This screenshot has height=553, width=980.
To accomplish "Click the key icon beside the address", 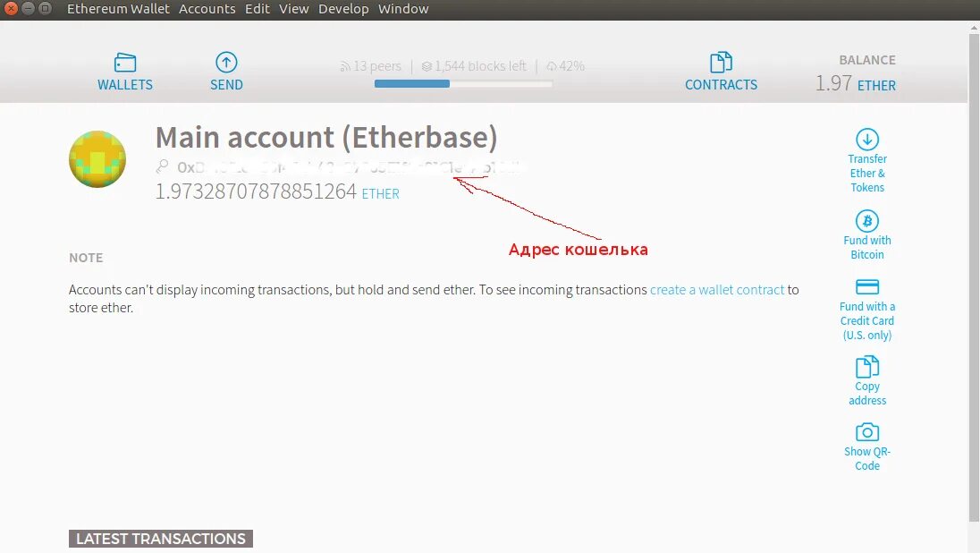I will click(x=163, y=166).
